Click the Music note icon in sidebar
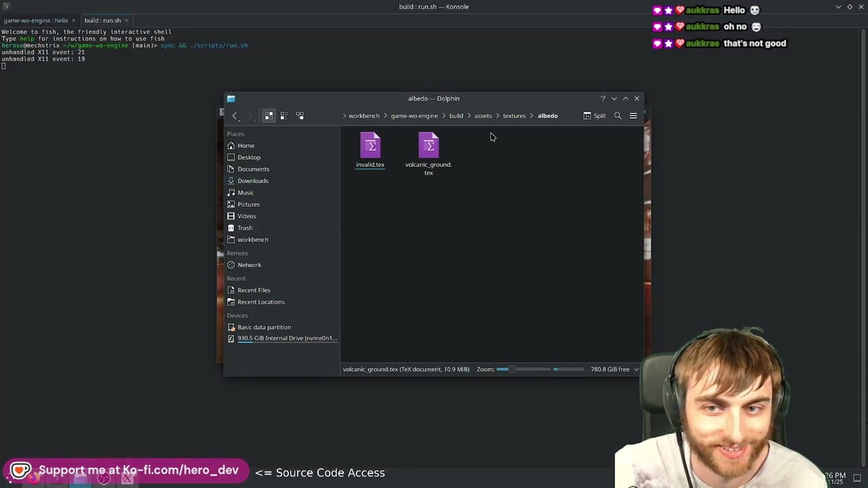 pyautogui.click(x=231, y=192)
